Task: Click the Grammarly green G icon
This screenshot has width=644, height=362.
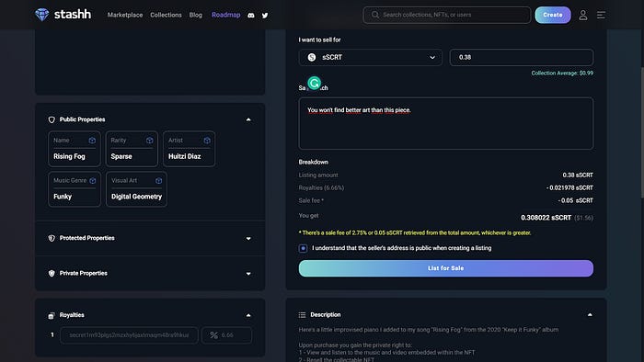Action: click(x=315, y=84)
